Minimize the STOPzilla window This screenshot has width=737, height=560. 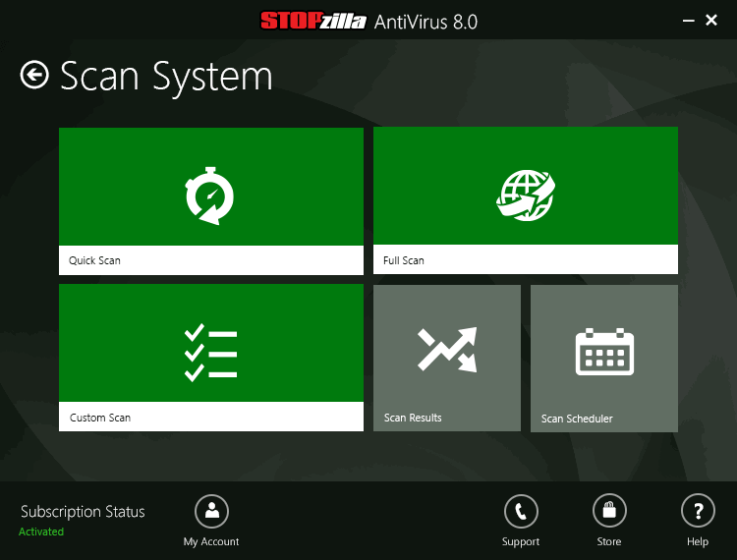[x=689, y=21]
